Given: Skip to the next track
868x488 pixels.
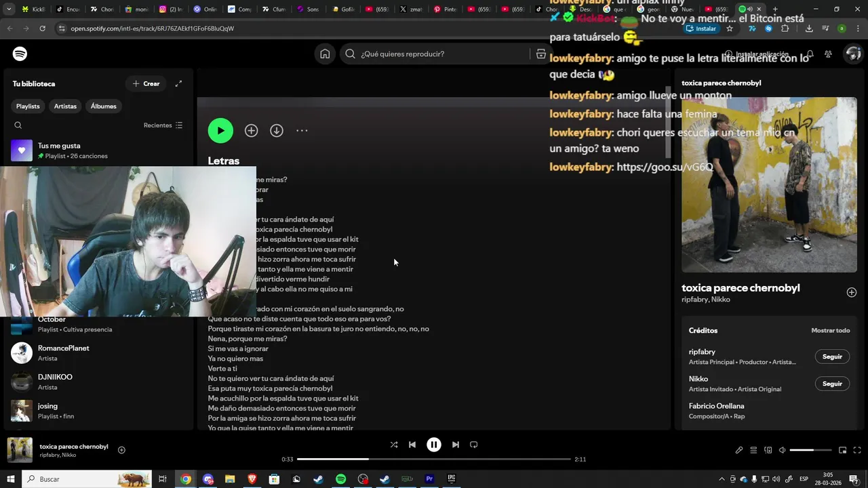Looking at the screenshot, I should tap(456, 445).
